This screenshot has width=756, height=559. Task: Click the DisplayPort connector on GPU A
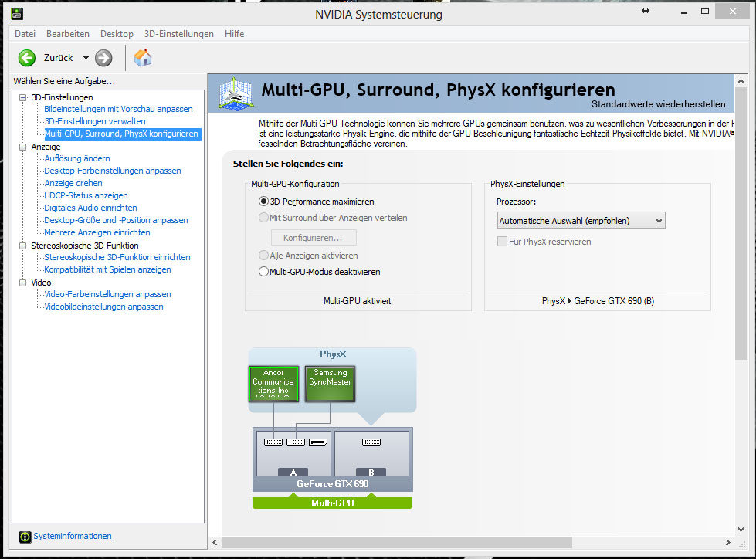318,442
